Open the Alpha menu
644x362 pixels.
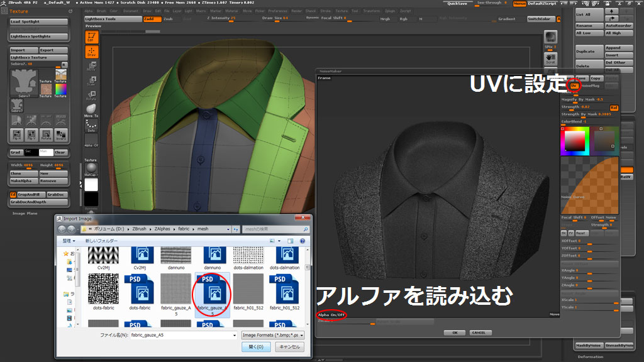pyautogui.click(x=88, y=11)
